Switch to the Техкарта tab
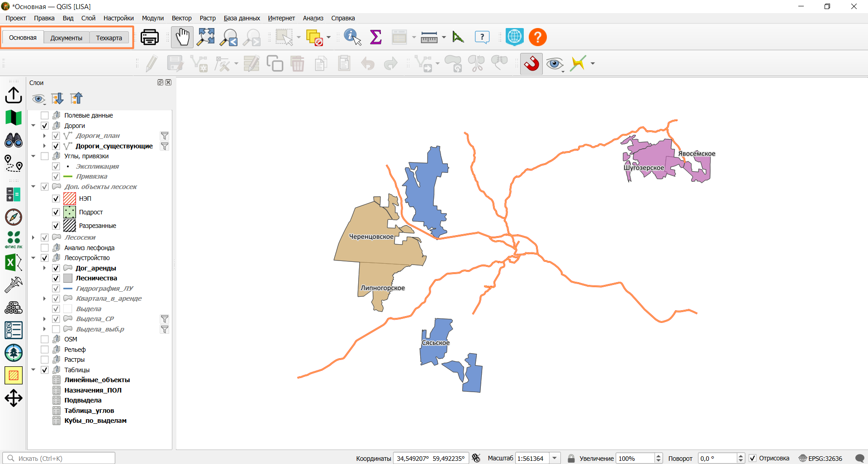The image size is (868, 464). 109,38
